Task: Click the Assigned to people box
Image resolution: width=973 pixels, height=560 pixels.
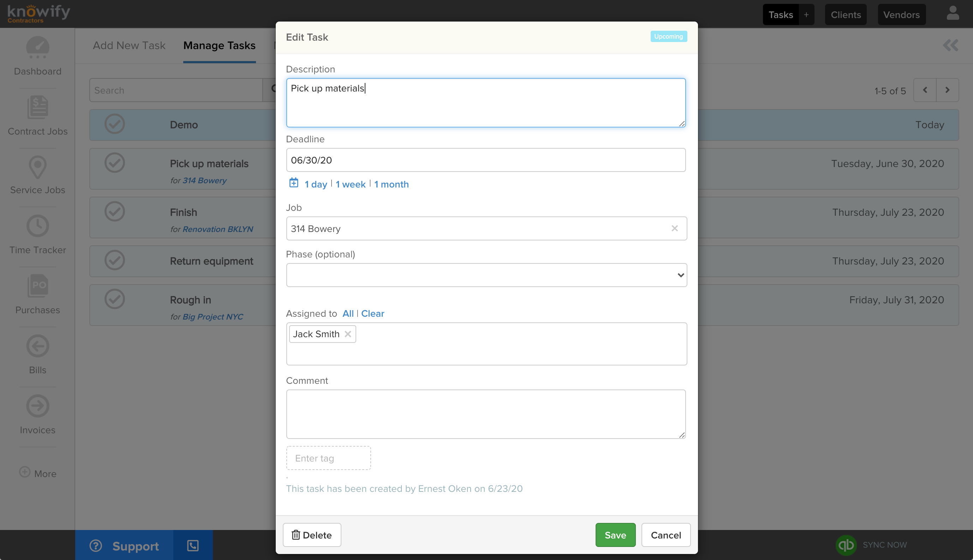Action: click(x=486, y=344)
